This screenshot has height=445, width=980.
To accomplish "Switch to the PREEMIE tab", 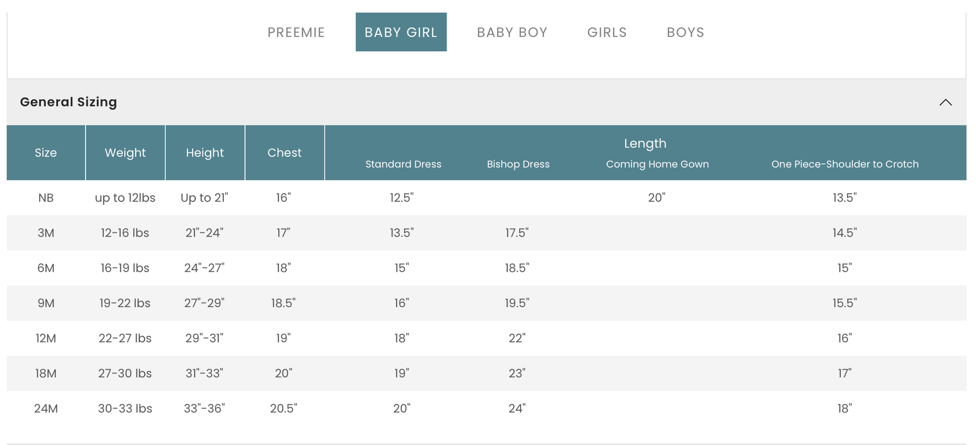I will 296,32.
